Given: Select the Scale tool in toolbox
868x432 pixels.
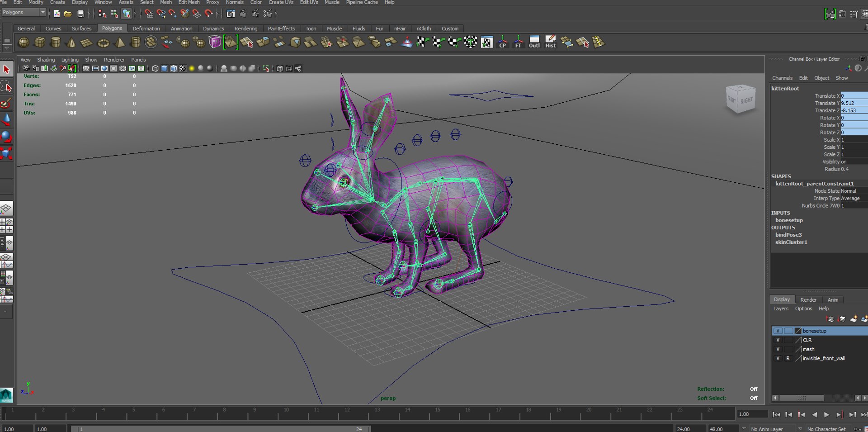Looking at the screenshot, I should tap(6, 153).
